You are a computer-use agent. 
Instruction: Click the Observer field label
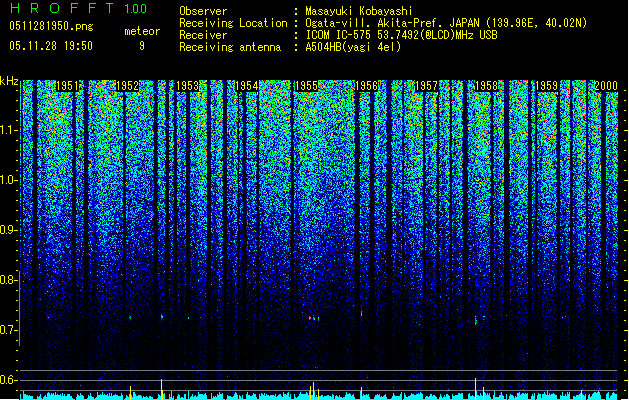pyautogui.click(x=203, y=11)
